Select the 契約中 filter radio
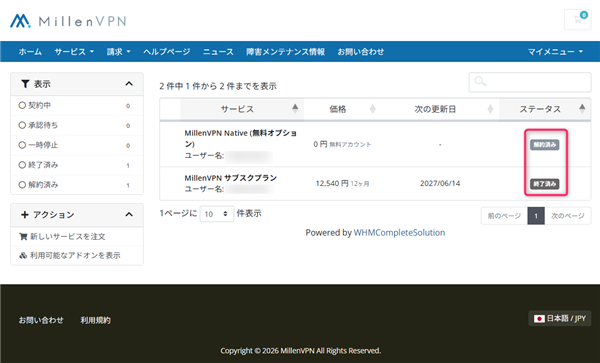Image resolution: width=600 pixels, height=363 pixels. point(22,105)
